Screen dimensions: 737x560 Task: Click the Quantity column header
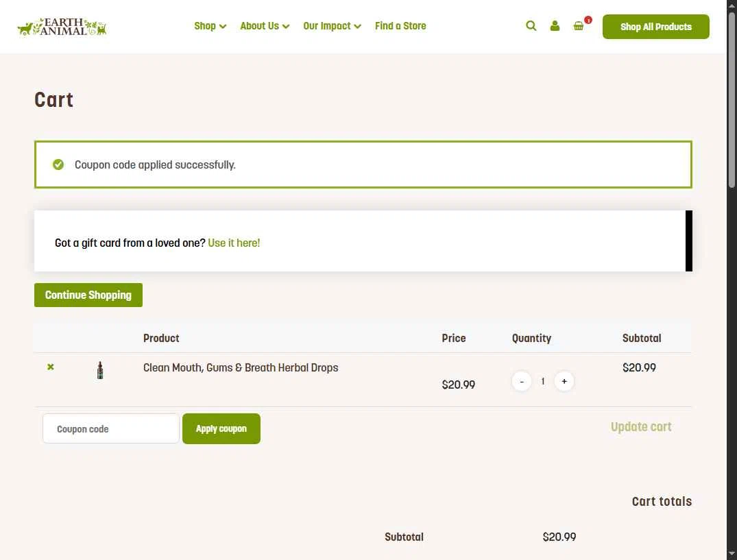(x=531, y=338)
